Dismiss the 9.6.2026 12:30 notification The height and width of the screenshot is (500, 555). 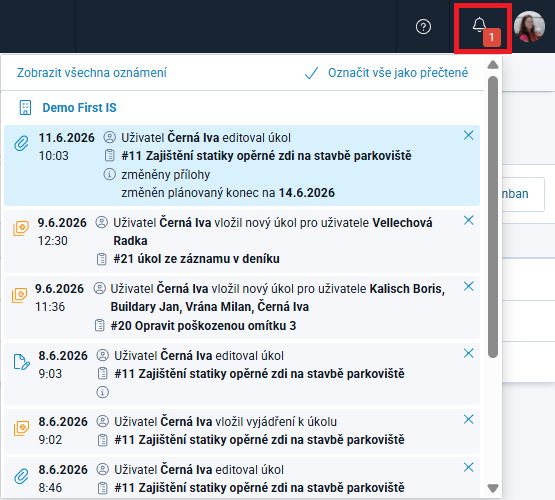click(x=469, y=220)
